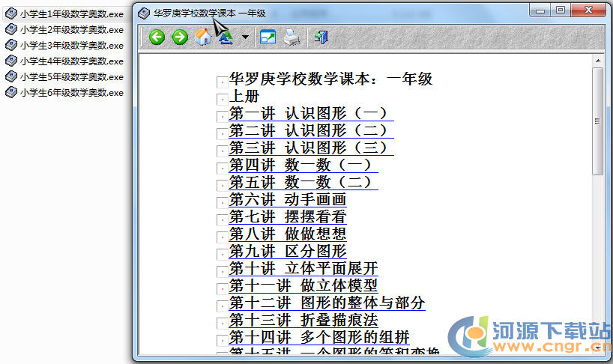Select file 小学生5年级数学奥数.exe
This screenshot has width=613, height=364.
pos(65,77)
